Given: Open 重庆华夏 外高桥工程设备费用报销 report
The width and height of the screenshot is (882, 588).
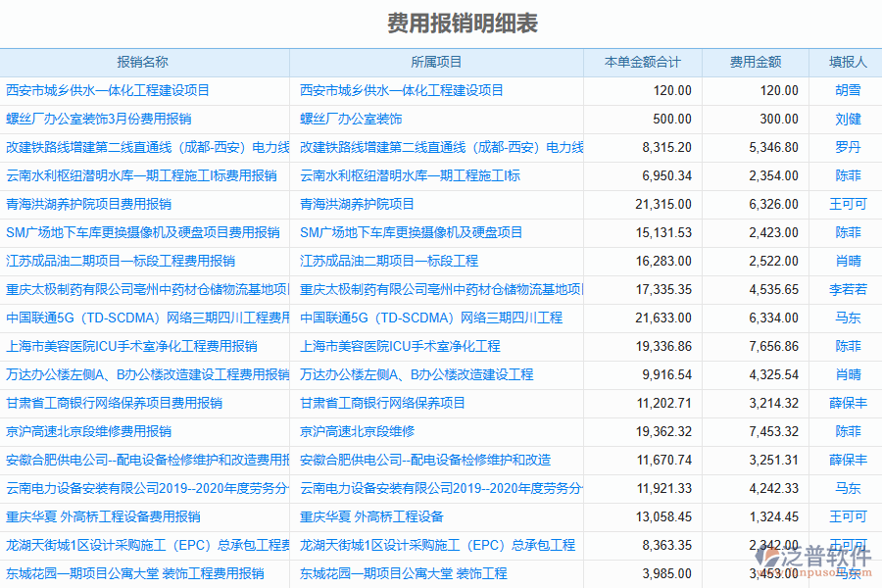Looking at the screenshot, I should (103, 517).
